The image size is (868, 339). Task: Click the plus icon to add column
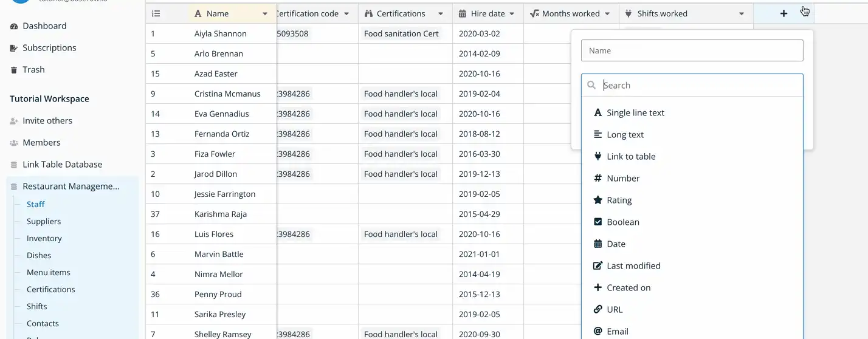(x=784, y=13)
